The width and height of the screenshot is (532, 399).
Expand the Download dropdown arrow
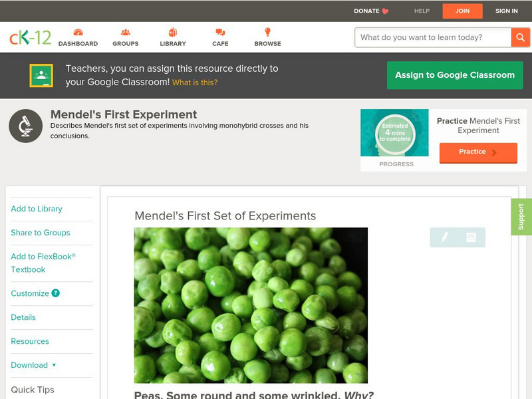pyautogui.click(x=54, y=365)
